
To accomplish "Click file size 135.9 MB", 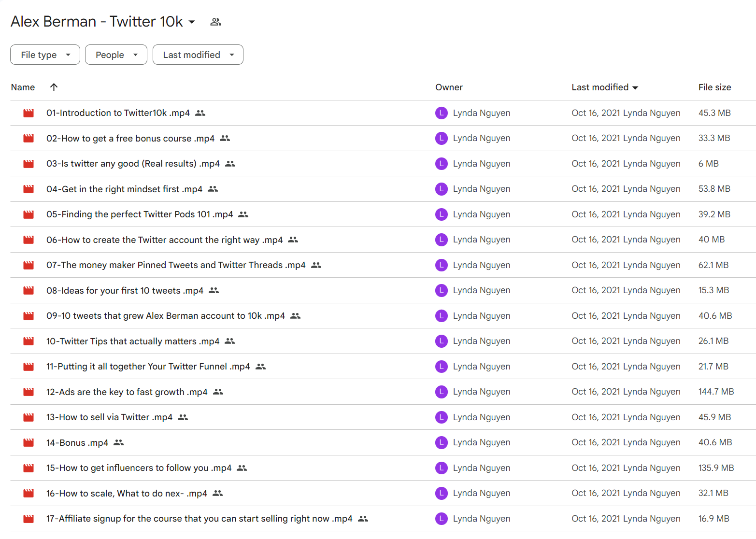I will point(716,468).
